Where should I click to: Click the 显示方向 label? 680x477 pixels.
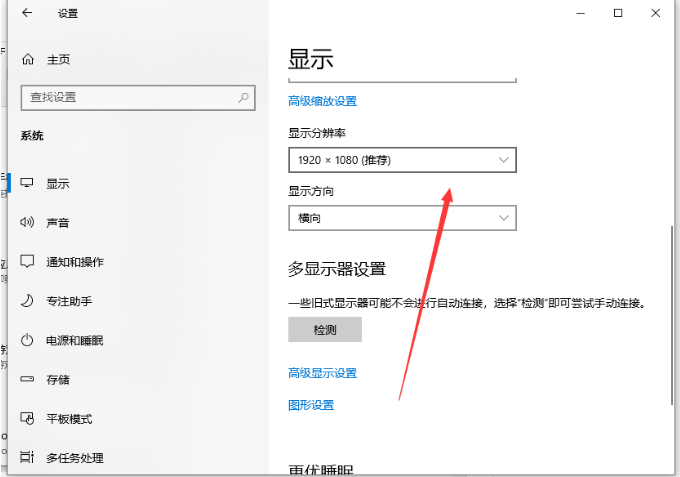[311, 191]
